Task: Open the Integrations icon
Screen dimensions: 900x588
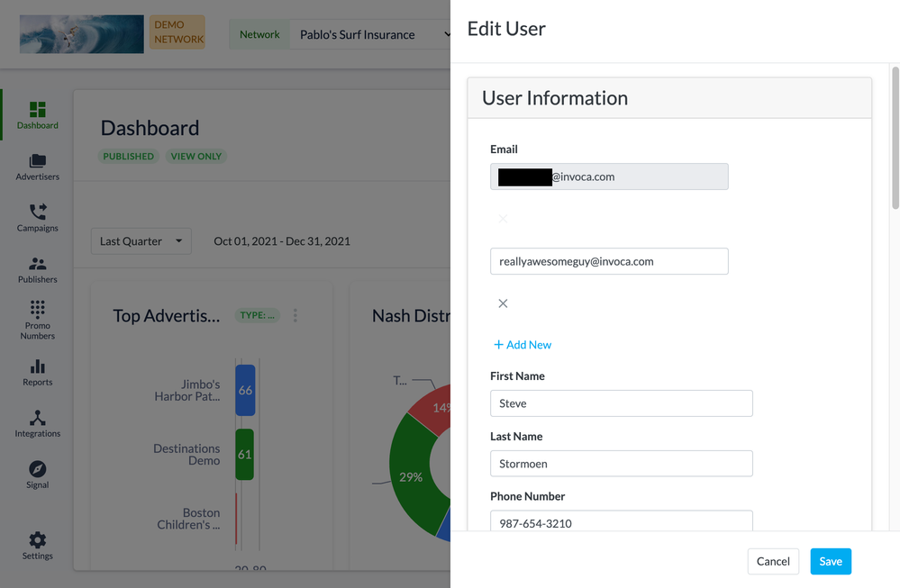Action: 37,418
